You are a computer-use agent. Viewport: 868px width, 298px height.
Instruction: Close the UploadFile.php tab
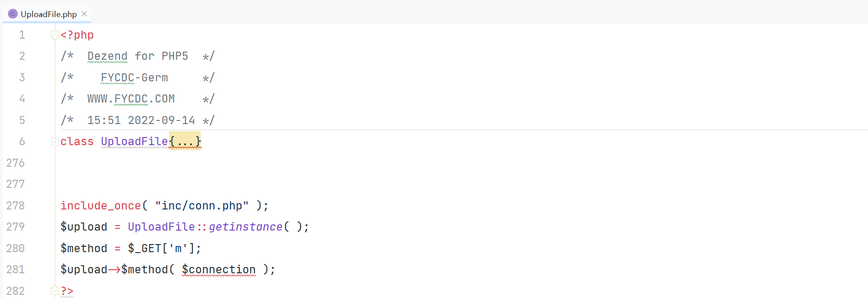[x=84, y=14]
